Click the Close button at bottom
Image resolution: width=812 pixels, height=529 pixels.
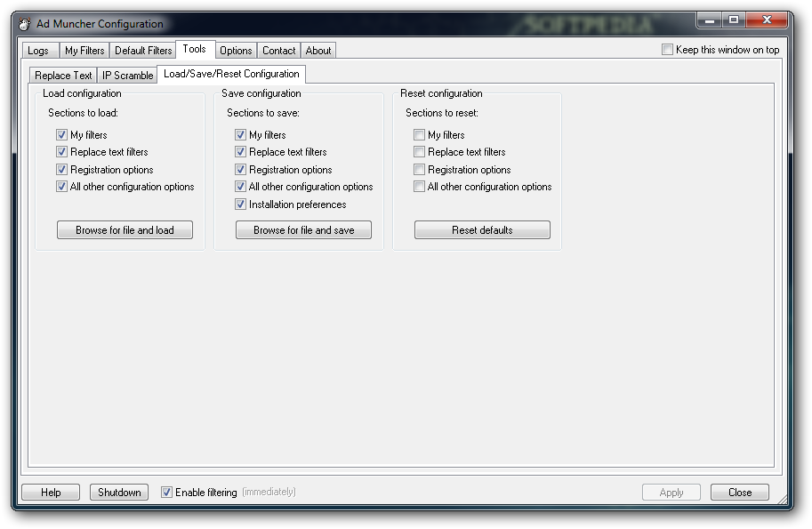[739, 493]
